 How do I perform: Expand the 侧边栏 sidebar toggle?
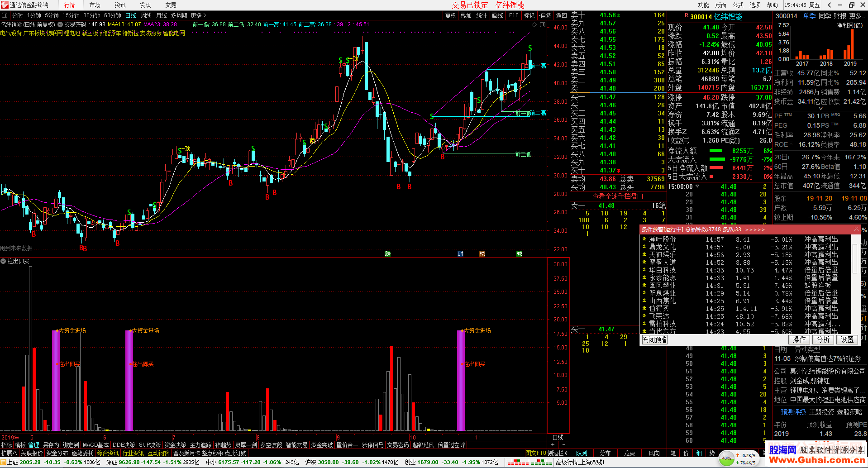click(557, 453)
